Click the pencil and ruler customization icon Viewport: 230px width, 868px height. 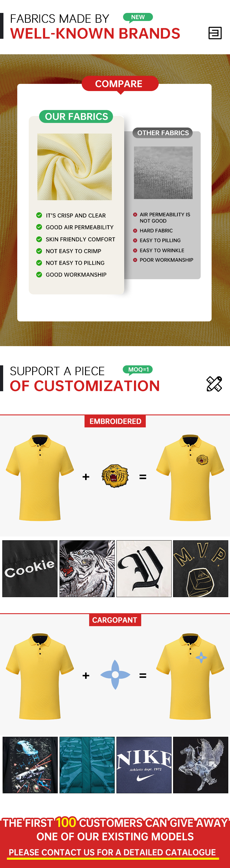214,384
